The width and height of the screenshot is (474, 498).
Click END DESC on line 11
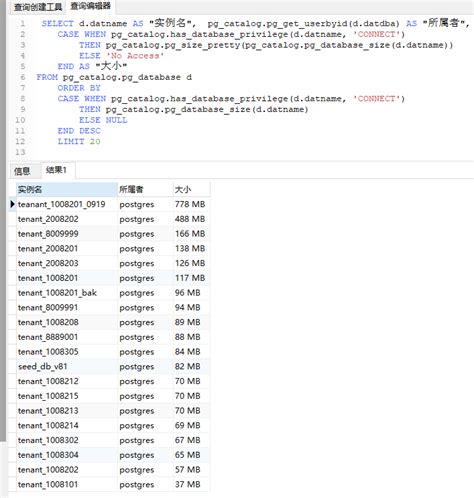(79, 131)
